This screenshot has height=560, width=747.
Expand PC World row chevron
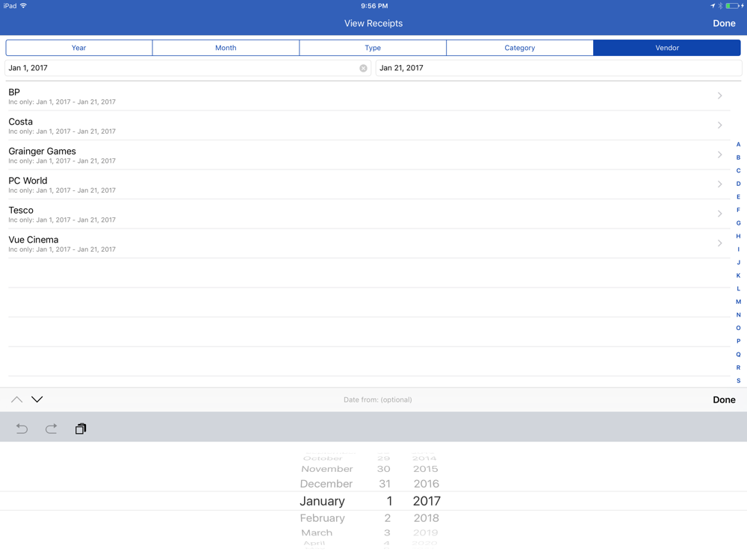(x=719, y=184)
